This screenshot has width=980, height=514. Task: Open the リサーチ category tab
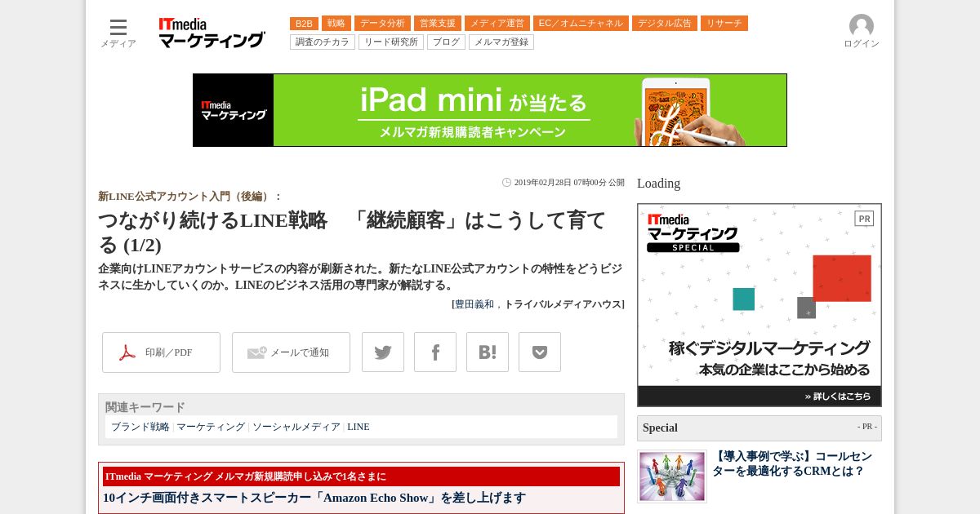(x=724, y=24)
